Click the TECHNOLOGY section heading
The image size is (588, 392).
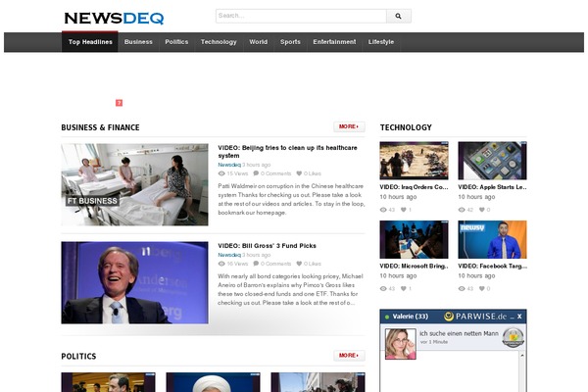(406, 127)
